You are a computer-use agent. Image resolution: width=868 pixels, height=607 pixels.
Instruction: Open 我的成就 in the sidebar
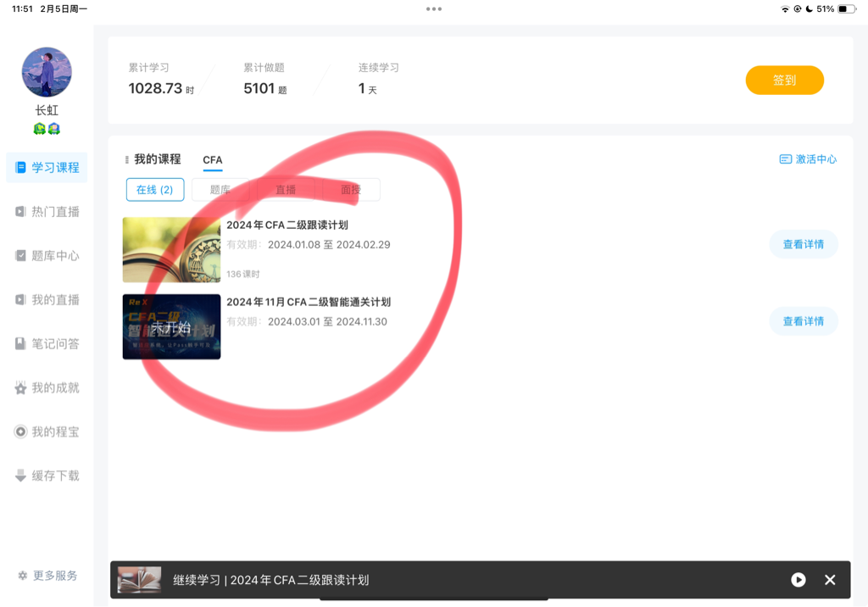point(47,387)
